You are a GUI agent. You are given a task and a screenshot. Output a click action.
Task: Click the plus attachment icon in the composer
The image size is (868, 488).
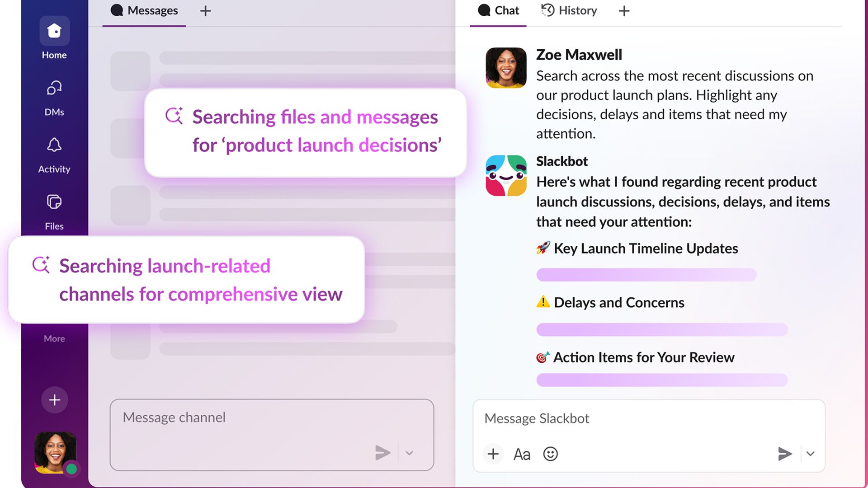(493, 454)
